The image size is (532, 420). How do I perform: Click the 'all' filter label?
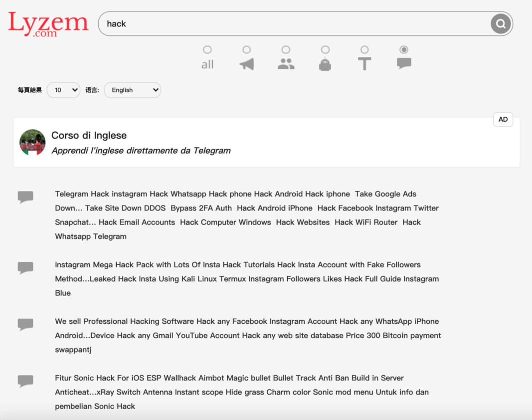tap(207, 64)
